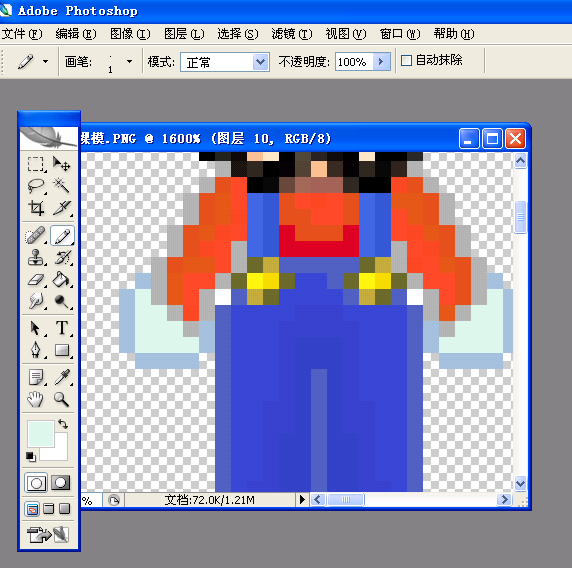Select the Zoom tool
The width and height of the screenshot is (572, 568).
(x=61, y=399)
